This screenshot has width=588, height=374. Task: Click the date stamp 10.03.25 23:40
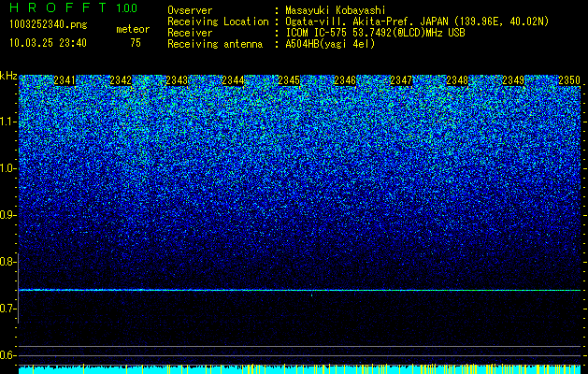click(48, 43)
